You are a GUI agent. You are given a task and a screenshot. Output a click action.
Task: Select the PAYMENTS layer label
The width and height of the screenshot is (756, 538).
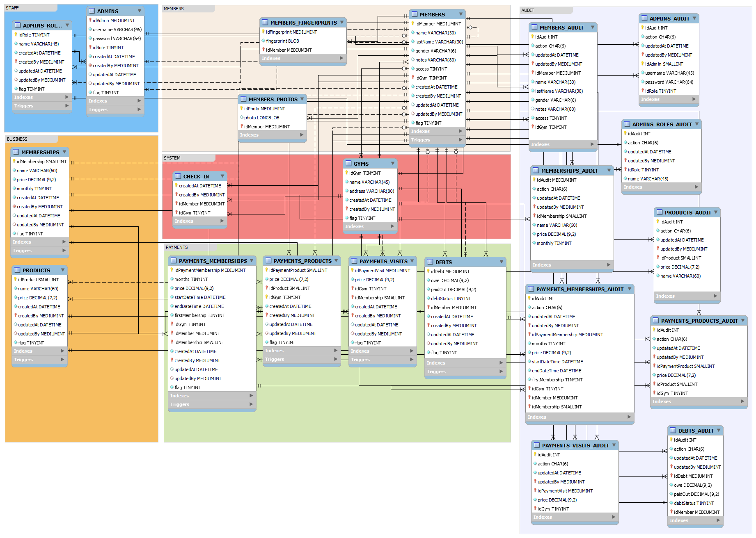[177, 247]
